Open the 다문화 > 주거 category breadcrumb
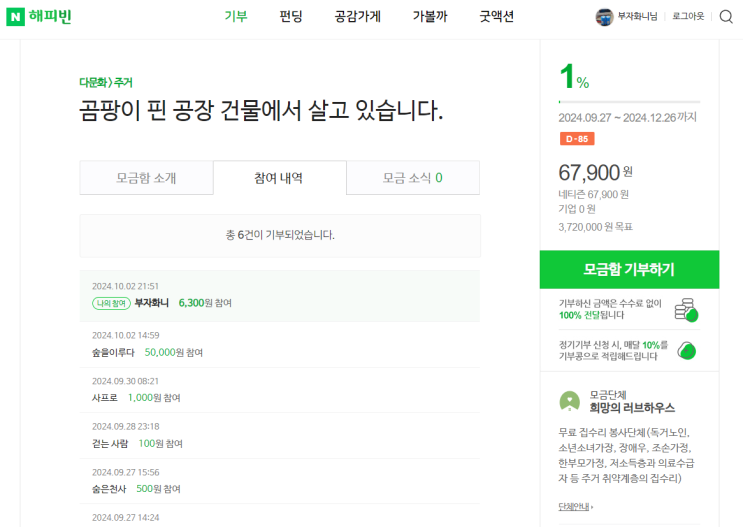Viewport: 743px width, 527px height. [x=106, y=82]
